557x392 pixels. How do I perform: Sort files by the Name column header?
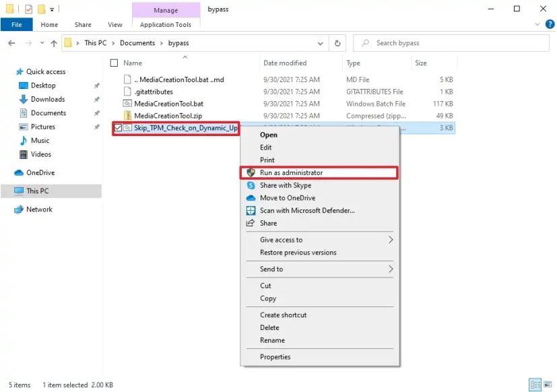coord(133,63)
